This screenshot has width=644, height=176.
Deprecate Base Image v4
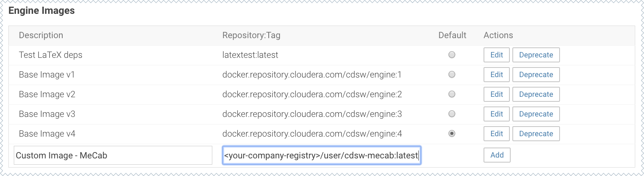(536, 134)
